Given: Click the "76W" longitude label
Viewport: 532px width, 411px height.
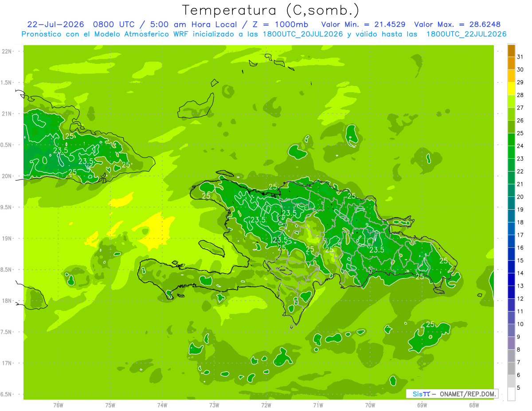Looking at the screenshot, I should (x=58, y=405).
